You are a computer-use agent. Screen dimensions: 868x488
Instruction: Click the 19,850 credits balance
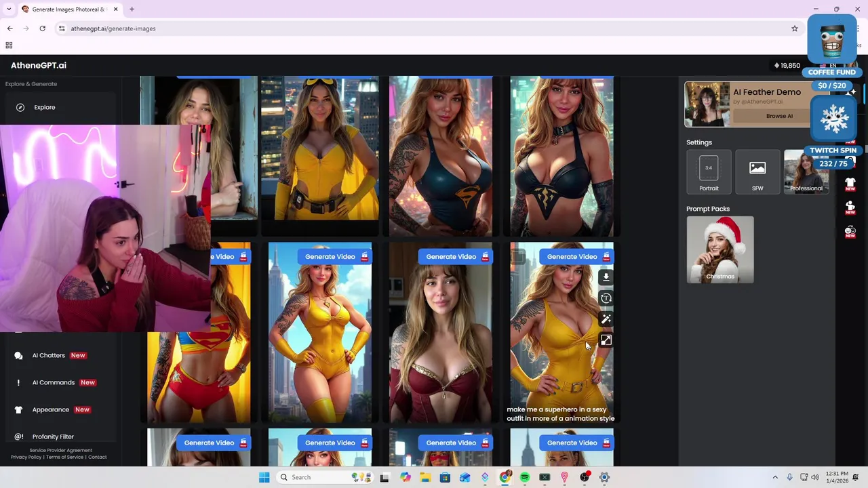pos(787,66)
